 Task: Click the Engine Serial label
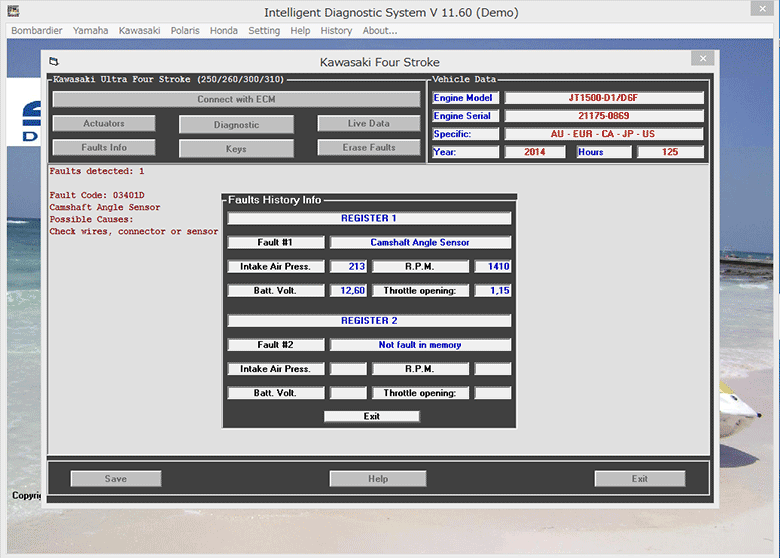tap(465, 116)
